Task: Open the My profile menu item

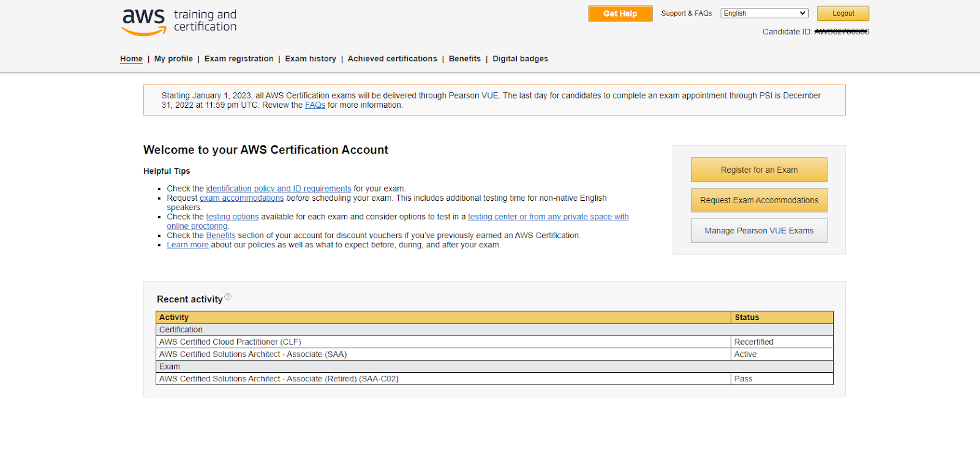Action: (x=173, y=59)
